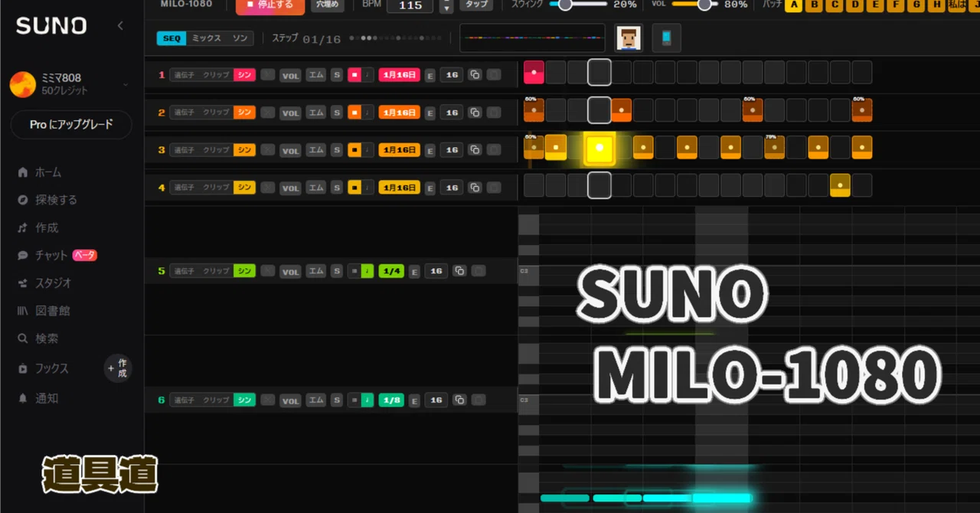Open the 1月16日 dropdown on track 3

point(400,150)
